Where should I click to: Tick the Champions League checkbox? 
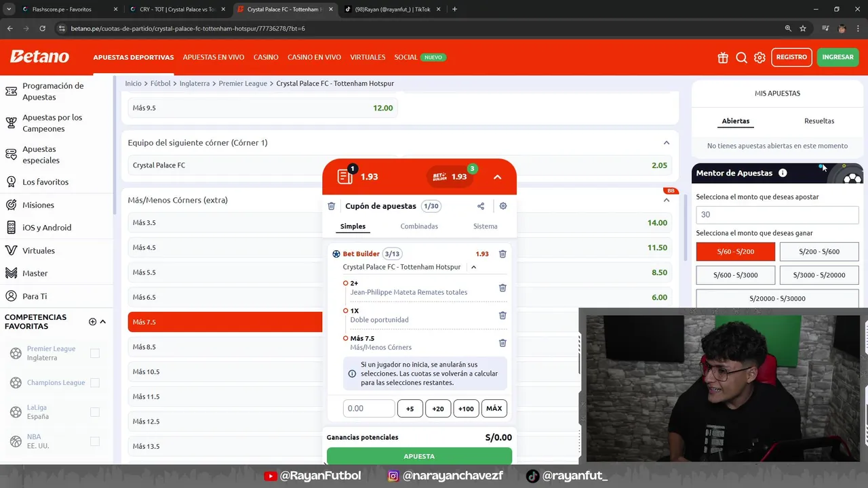[95, 382]
